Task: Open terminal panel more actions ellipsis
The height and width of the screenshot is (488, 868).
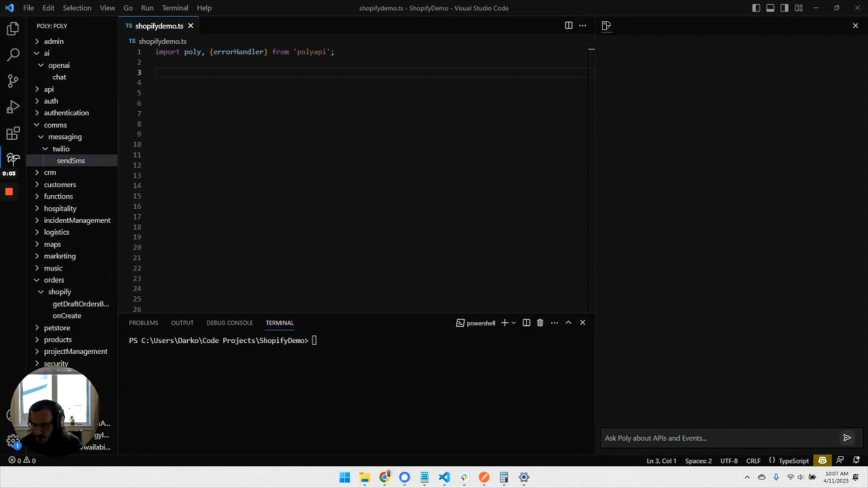Action: tap(554, 323)
